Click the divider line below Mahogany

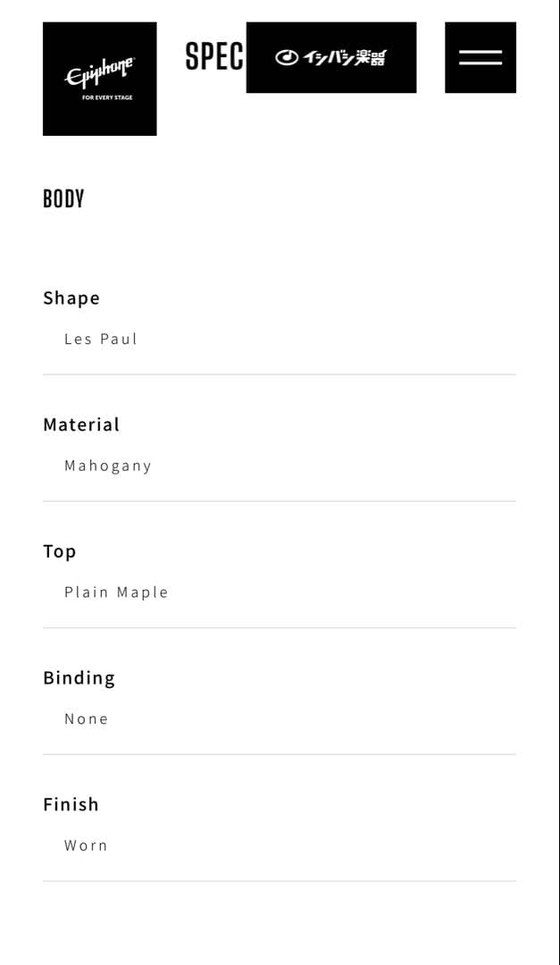pyautogui.click(x=280, y=501)
